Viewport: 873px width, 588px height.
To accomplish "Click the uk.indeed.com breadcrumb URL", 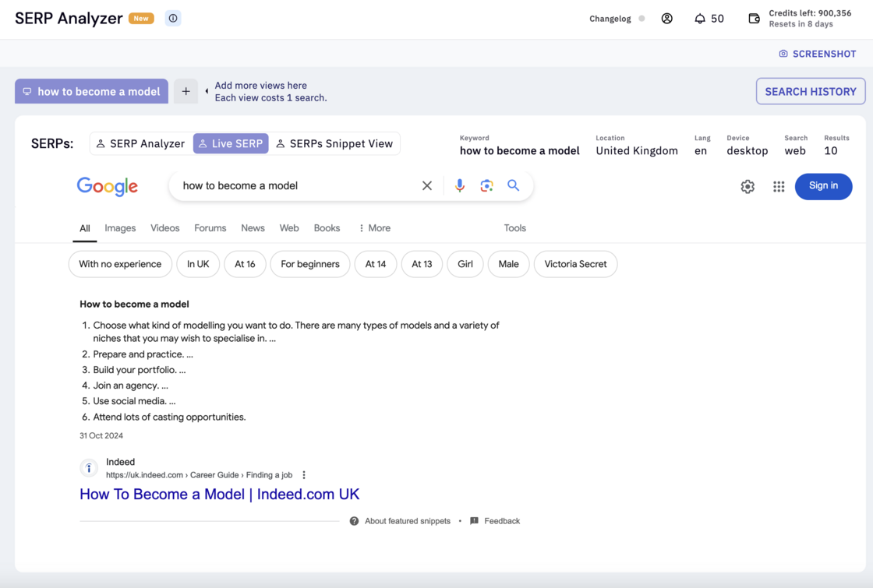I will (200, 475).
